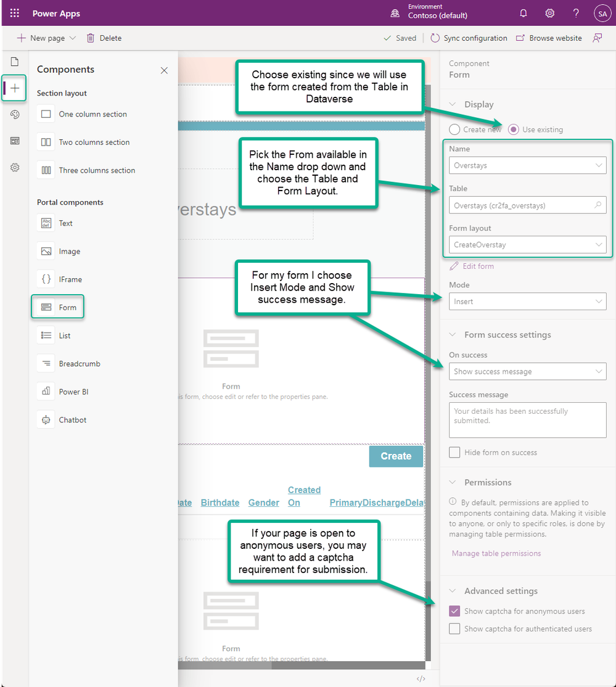Add a Power BI component

pyautogui.click(x=63, y=391)
